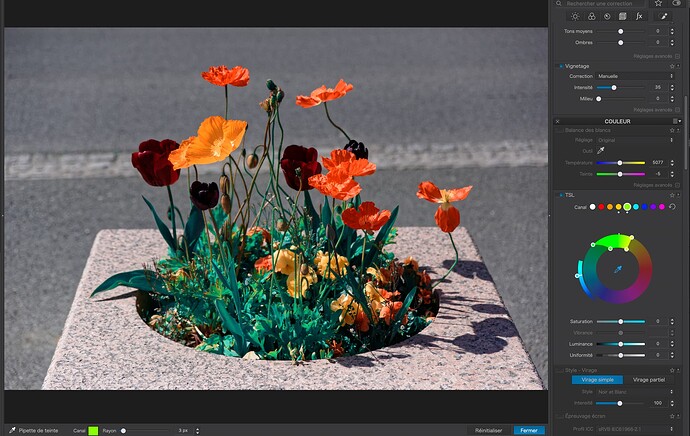Click the TSL Luminance slider handle

pos(620,344)
